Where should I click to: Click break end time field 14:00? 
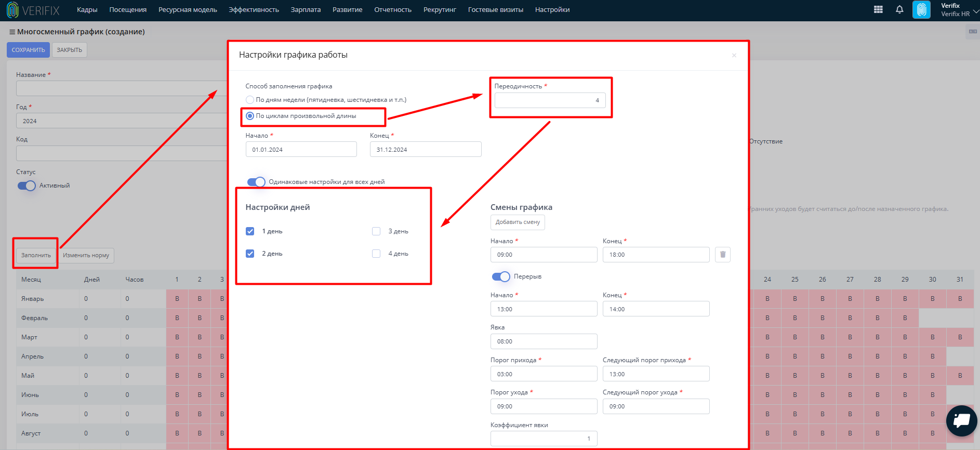tap(656, 309)
